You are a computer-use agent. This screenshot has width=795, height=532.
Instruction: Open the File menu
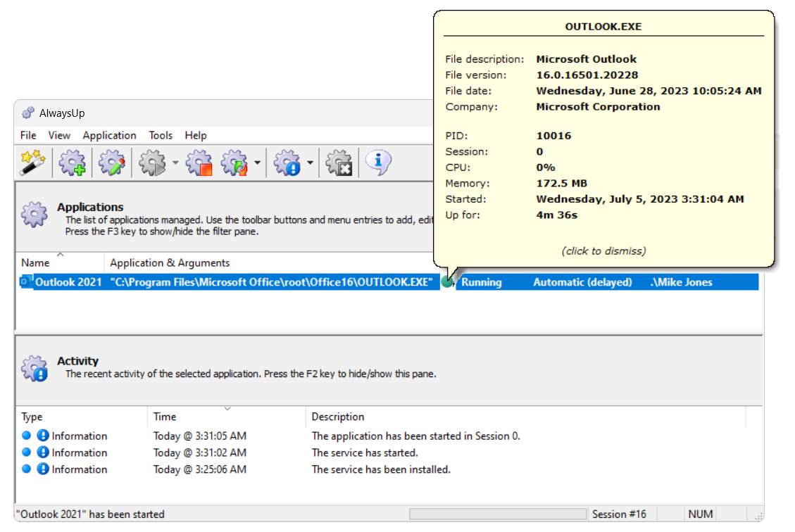pyautogui.click(x=28, y=135)
